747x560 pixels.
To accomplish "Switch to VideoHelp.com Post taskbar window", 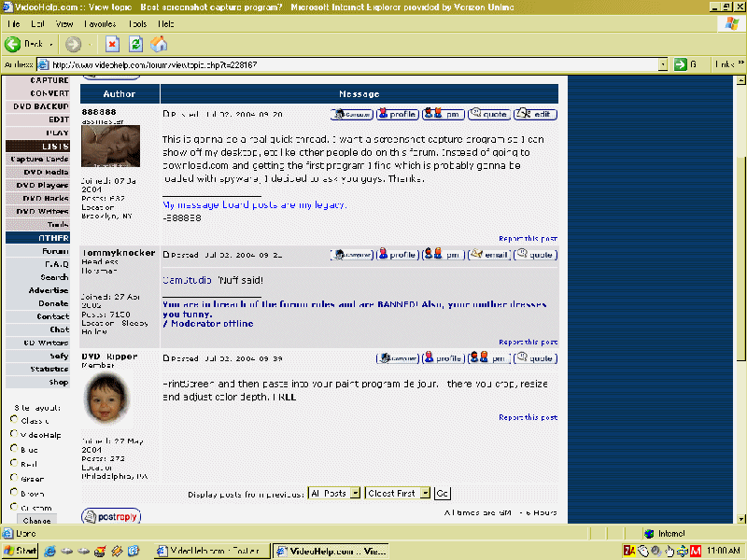I will [x=212, y=551].
